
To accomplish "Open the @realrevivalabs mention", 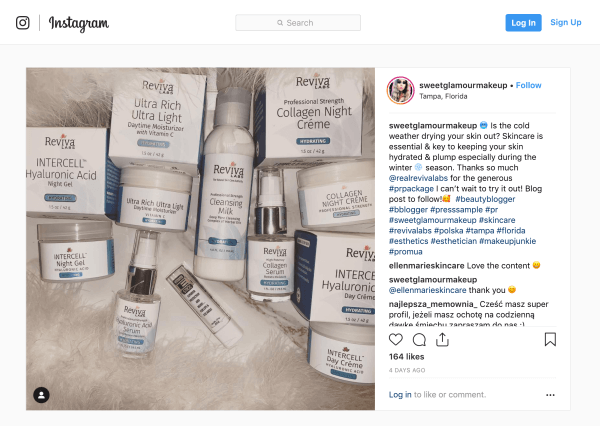I will point(418,178).
